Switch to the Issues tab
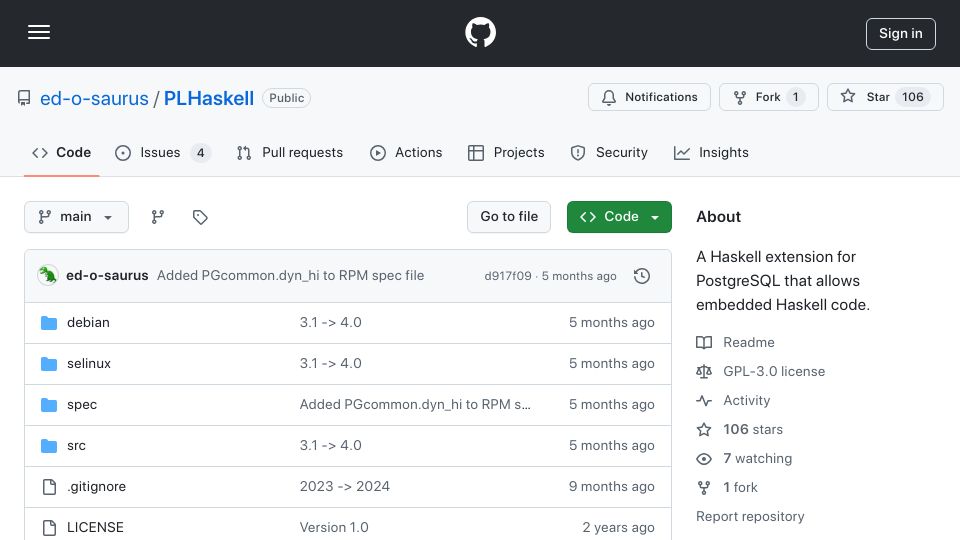 (x=163, y=152)
